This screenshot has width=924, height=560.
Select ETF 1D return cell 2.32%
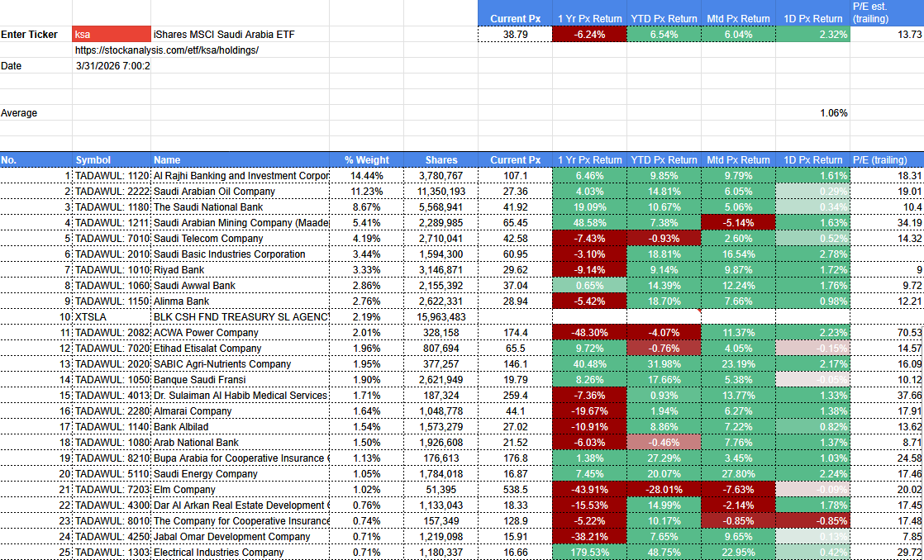pyautogui.click(x=812, y=34)
